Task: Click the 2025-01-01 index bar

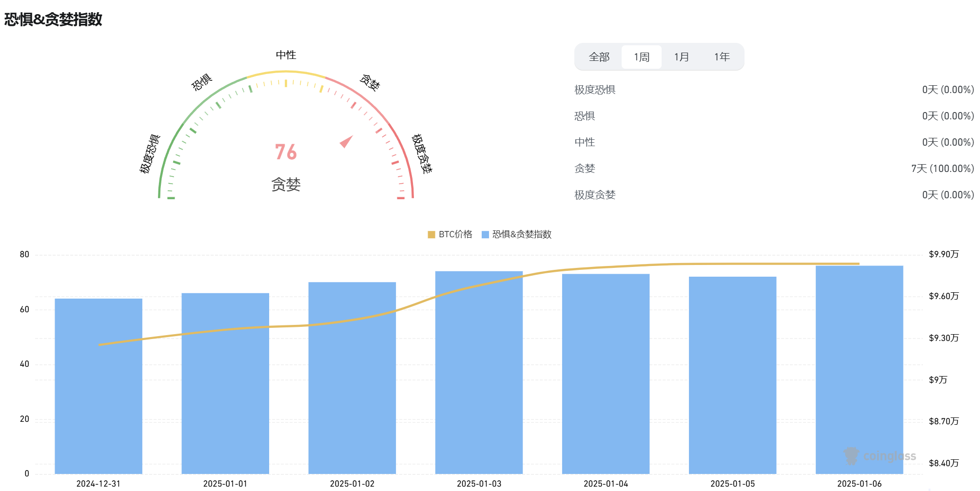Action: pyautogui.click(x=225, y=383)
